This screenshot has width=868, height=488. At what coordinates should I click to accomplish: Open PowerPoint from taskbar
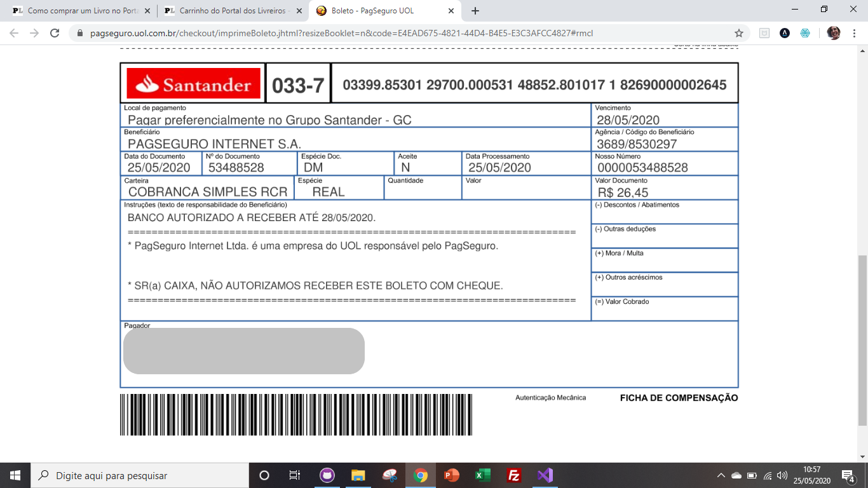coord(451,475)
